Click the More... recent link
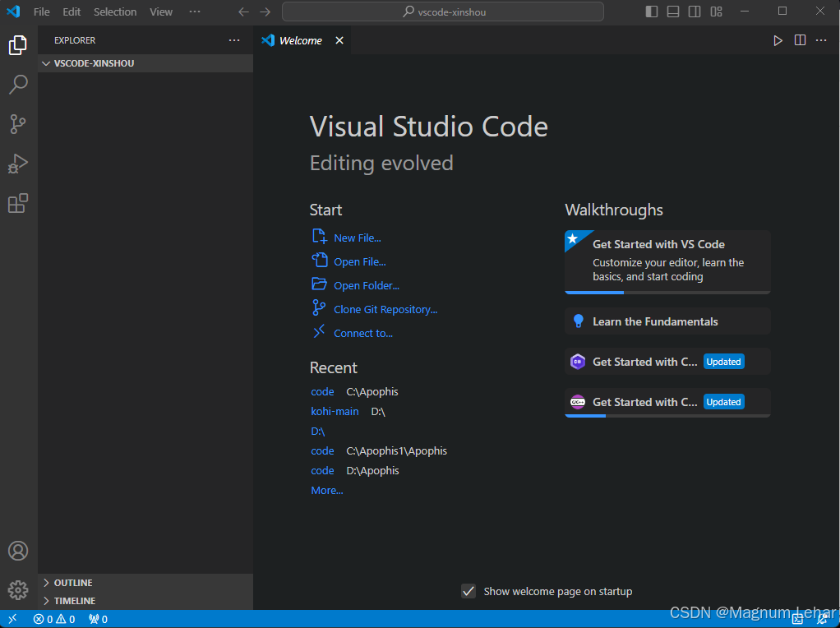Image resolution: width=840 pixels, height=628 pixels. pos(327,490)
